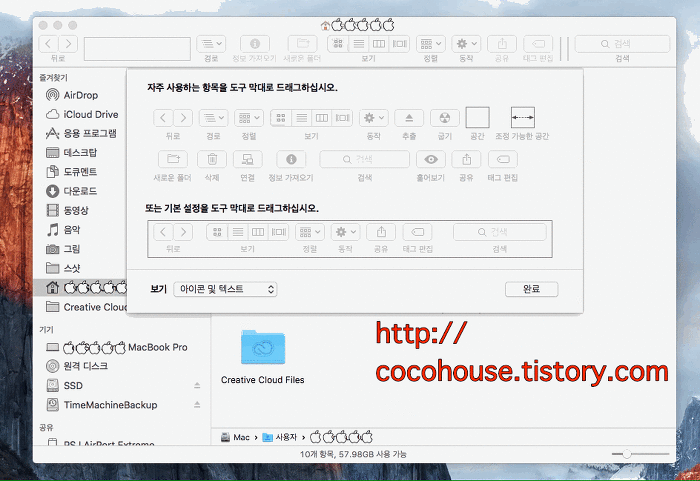Click the Done (완료) button
The height and width of the screenshot is (481, 700).
(x=531, y=289)
